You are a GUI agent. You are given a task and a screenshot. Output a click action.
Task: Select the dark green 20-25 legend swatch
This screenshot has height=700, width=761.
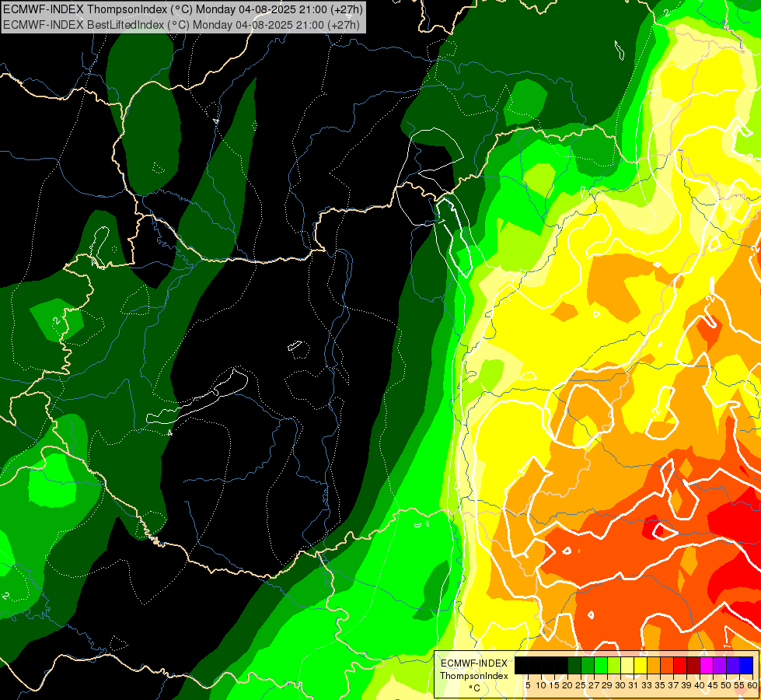coord(574,665)
